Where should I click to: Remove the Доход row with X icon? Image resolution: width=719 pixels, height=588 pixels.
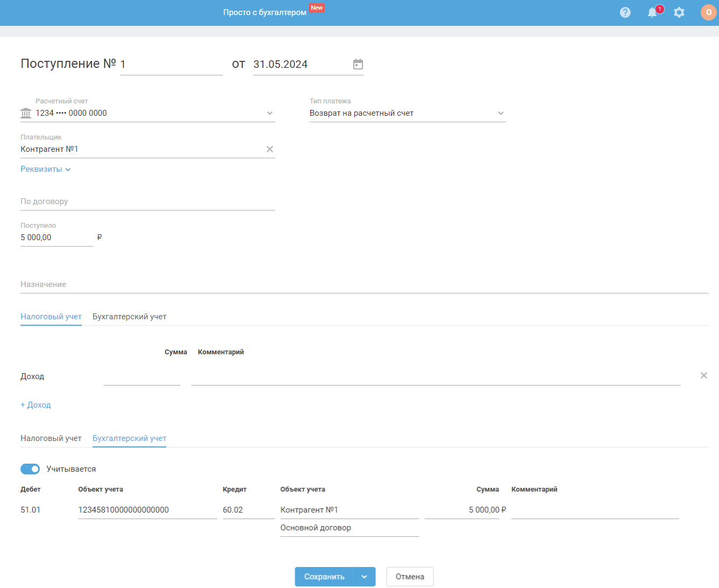703,376
